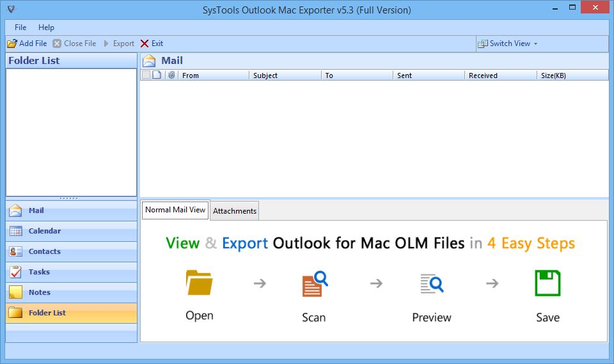Select Folder List in the navigation pane
Screen dimensions: 614x364
point(71,313)
